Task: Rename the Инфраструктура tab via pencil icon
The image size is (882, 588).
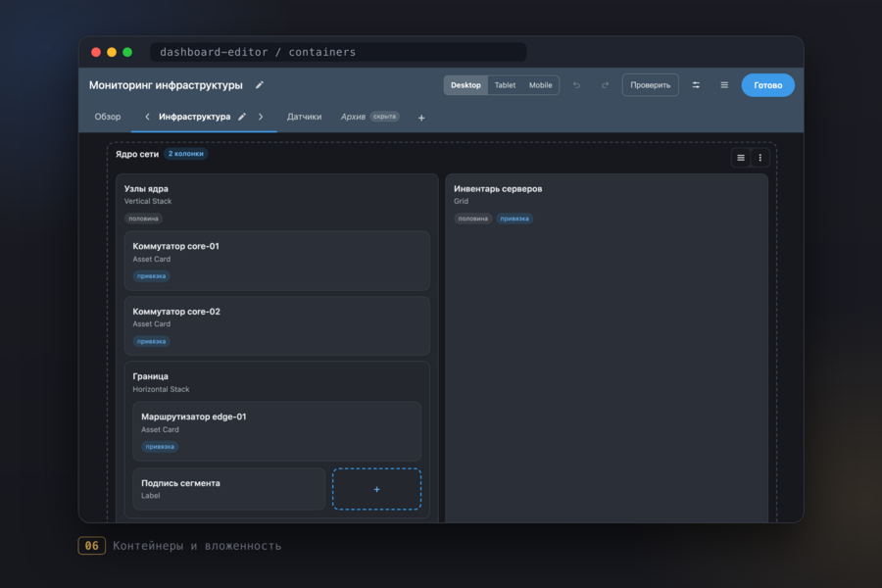Action: pos(242,117)
